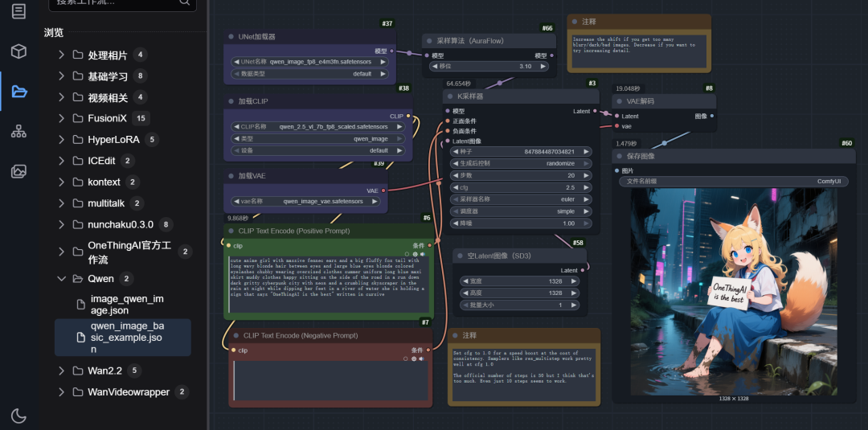868x430 pixels.
Task: Toggle dark mode with the moon icon
Action: [18, 416]
